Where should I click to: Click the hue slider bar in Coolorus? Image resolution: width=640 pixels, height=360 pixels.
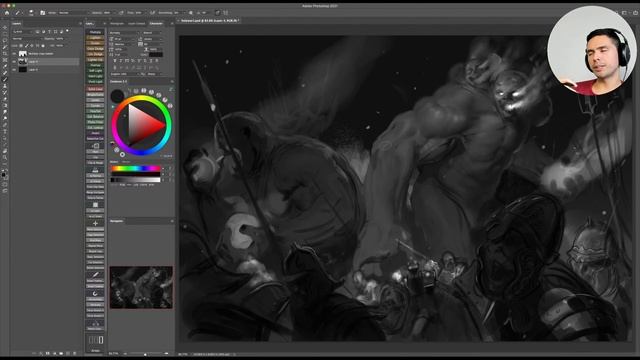click(136, 168)
